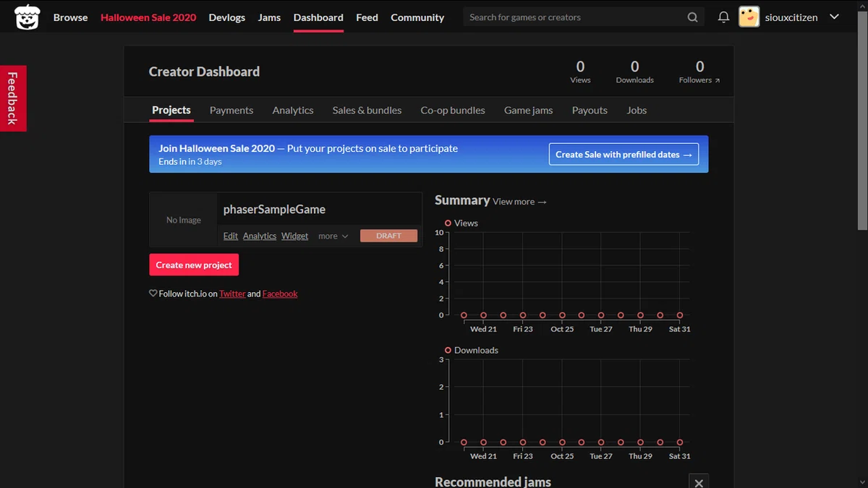Expand the 'more' dropdown for phaserSampleGame
The height and width of the screenshot is (488, 868).
pyautogui.click(x=333, y=236)
